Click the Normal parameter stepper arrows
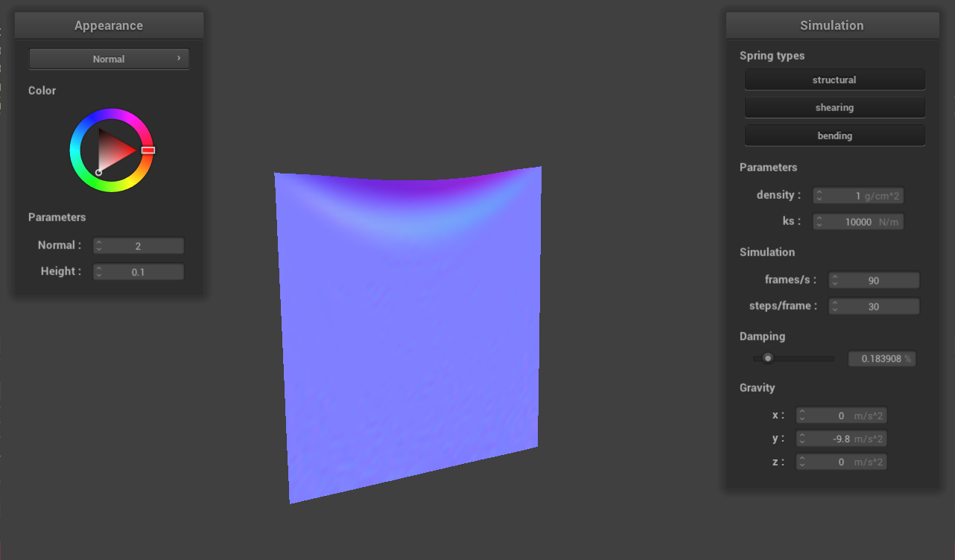Screen dimensions: 955x560 [99, 246]
